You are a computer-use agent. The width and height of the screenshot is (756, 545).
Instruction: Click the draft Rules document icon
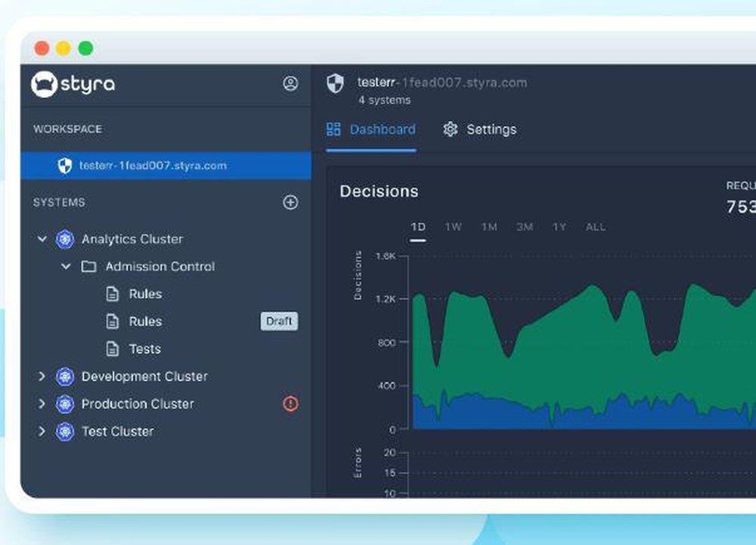(x=113, y=321)
